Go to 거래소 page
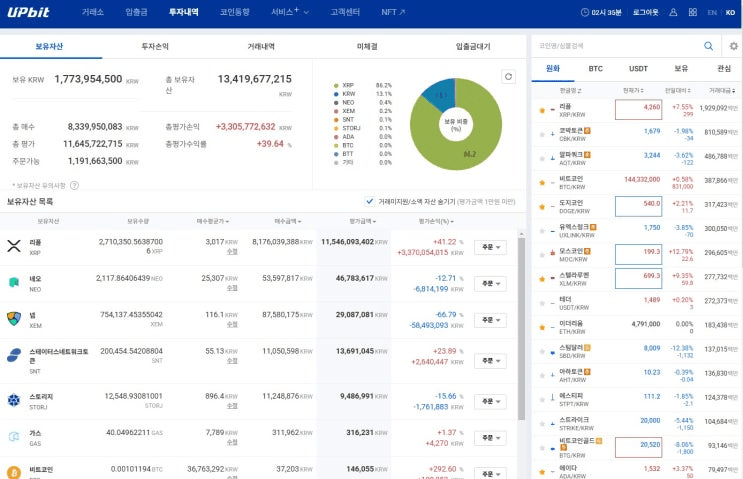 point(92,12)
